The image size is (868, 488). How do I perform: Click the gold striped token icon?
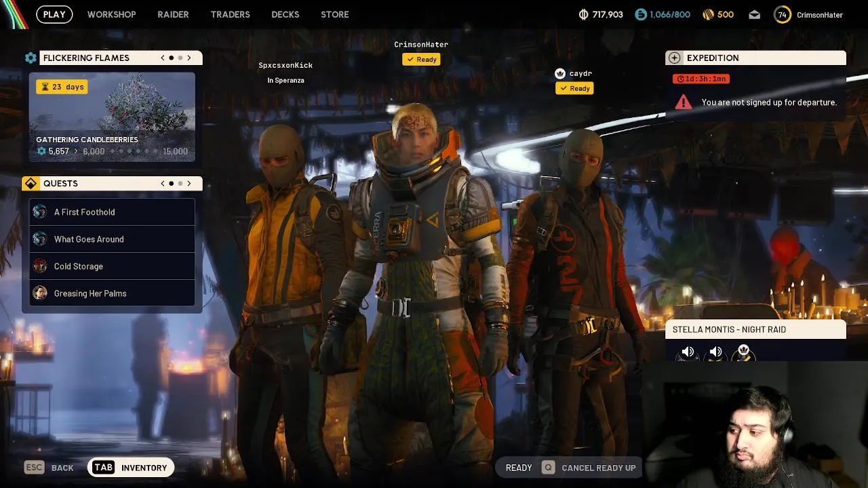coord(707,14)
